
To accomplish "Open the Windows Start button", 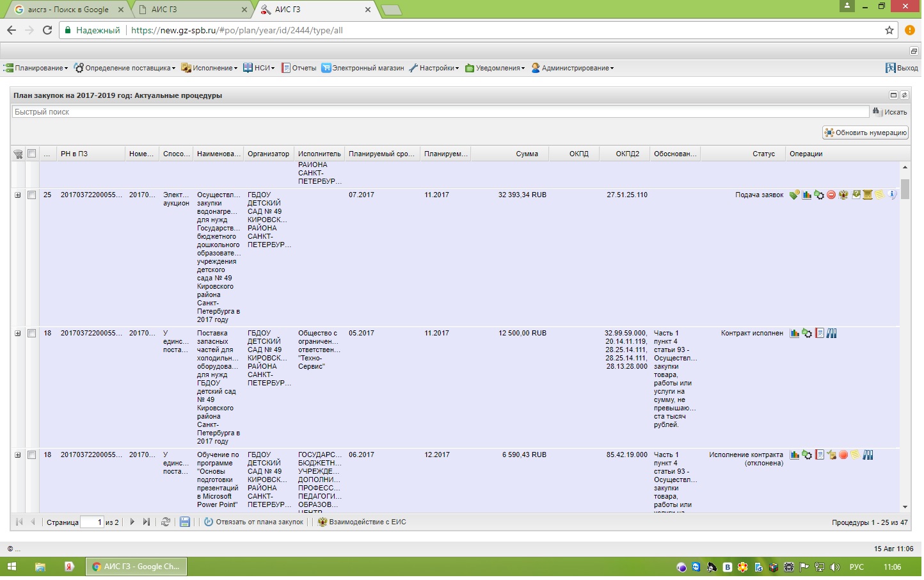I will [12, 567].
